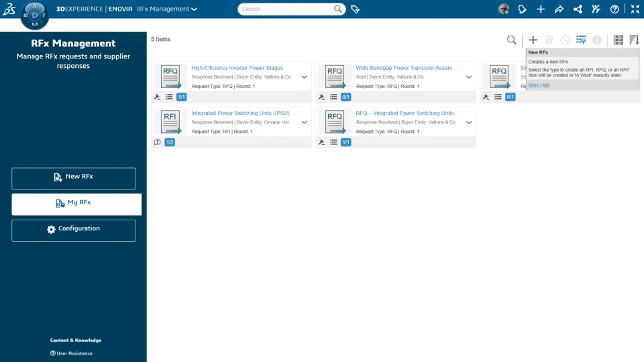The width and height of the screenshot is (644, 362).
Task: Open Wide-Bandgap Power Transistor Assem... title link
Action: tap(407, 68)
